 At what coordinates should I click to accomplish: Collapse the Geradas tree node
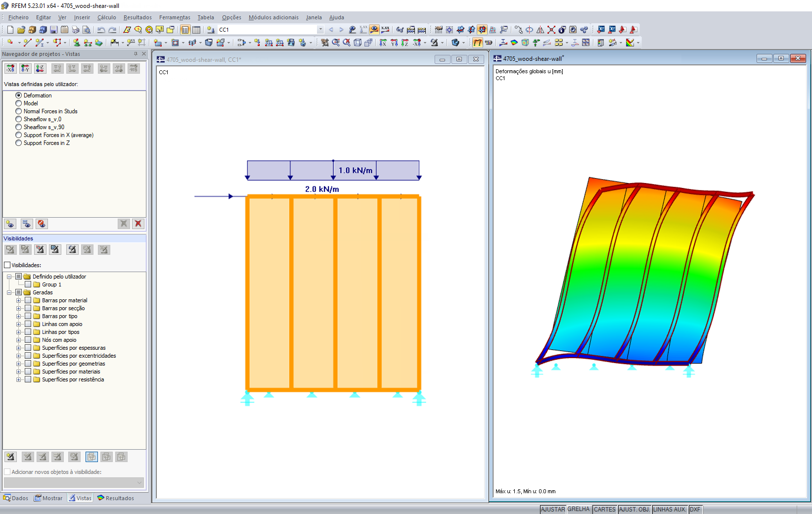(x=9, y=292)
